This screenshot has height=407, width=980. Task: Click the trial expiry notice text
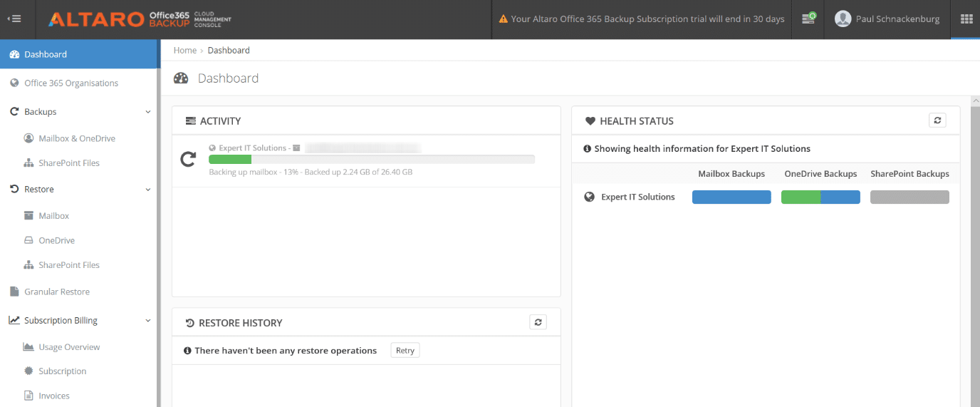pyautogui.click(x=647, y=19)
